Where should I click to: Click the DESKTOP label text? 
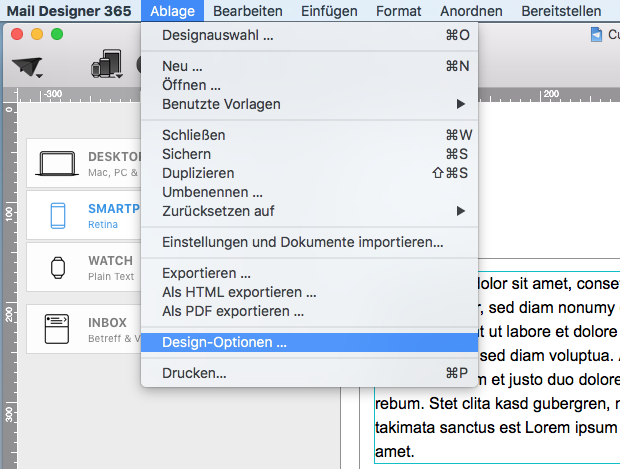(x=114, y=157)
